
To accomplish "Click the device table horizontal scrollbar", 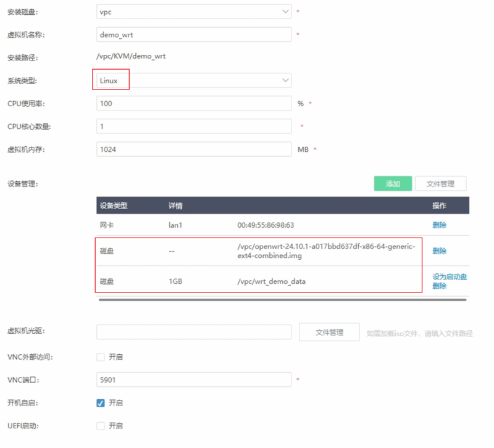I will [x=259, y=300].
